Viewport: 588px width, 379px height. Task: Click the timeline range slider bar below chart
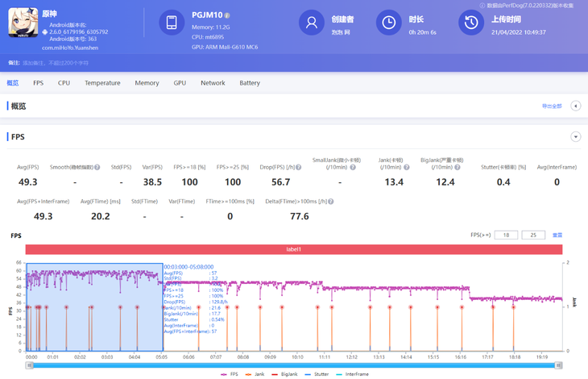pos(294,365)
